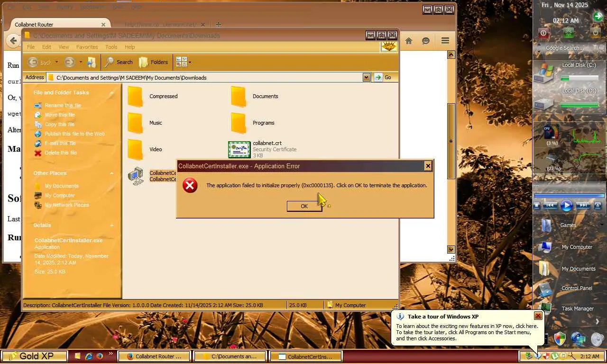Click the Google Search box in sidebar
This screenshot has height=364, width=607.
pos(564,48)
